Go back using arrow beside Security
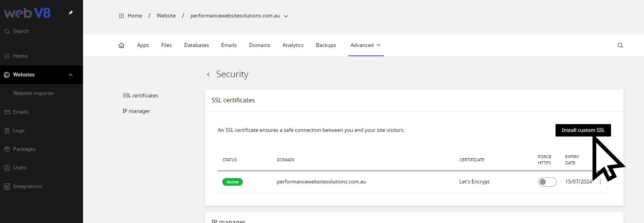Image resolution: width=644 pixels, height=223 pixels. 208,74
